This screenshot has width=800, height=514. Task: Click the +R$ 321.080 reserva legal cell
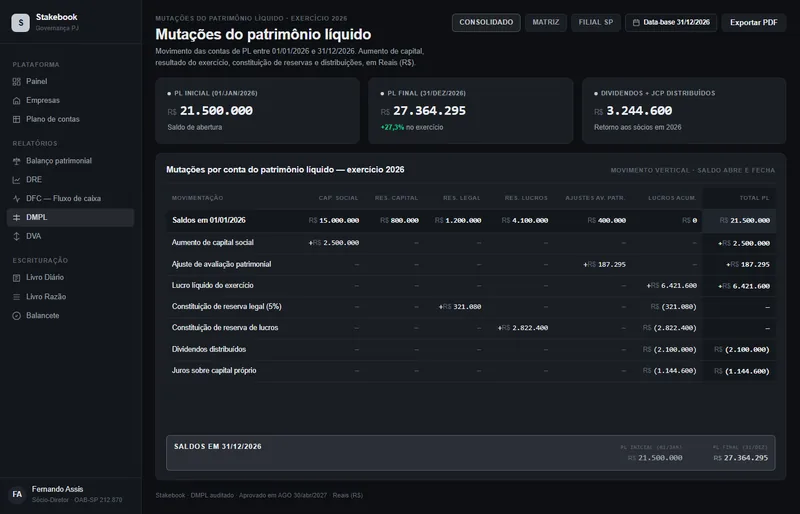click(x=460, y=307)
